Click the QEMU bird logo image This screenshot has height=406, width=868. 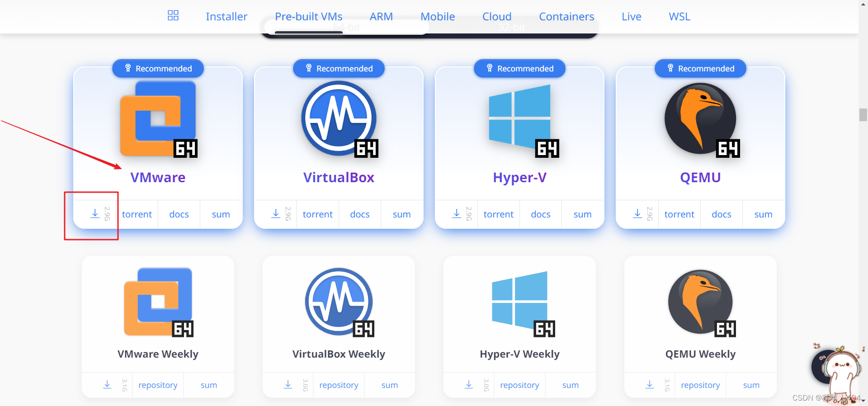[x=701, y=120]
